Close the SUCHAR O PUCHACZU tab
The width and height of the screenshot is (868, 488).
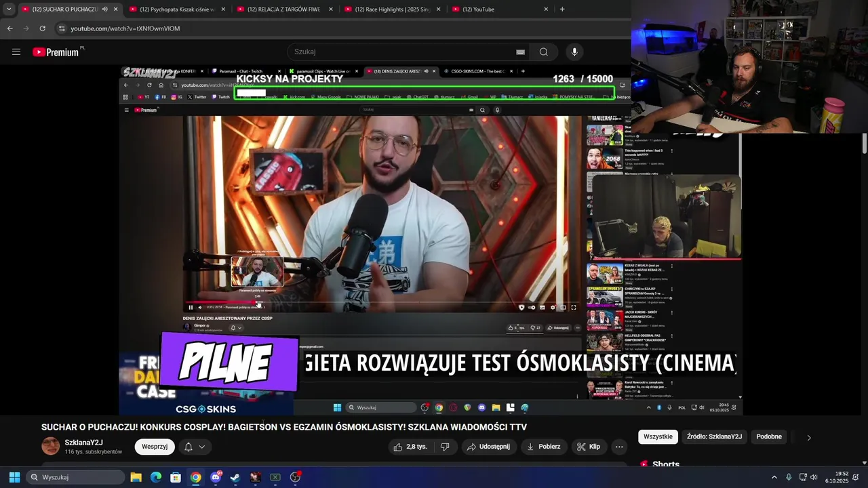[116, 9]
